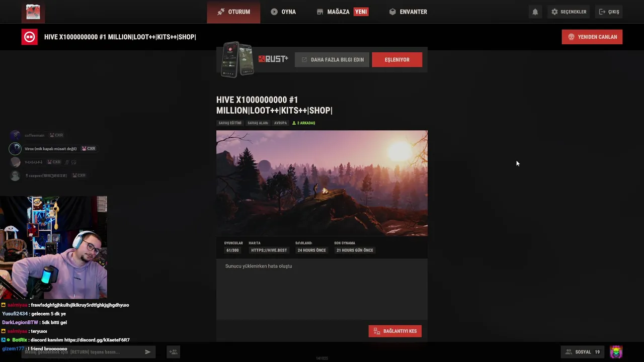This screenshot has width=644, height=362.
Task: Click the CXR tag next to Virox
Action: coord(88,148)
